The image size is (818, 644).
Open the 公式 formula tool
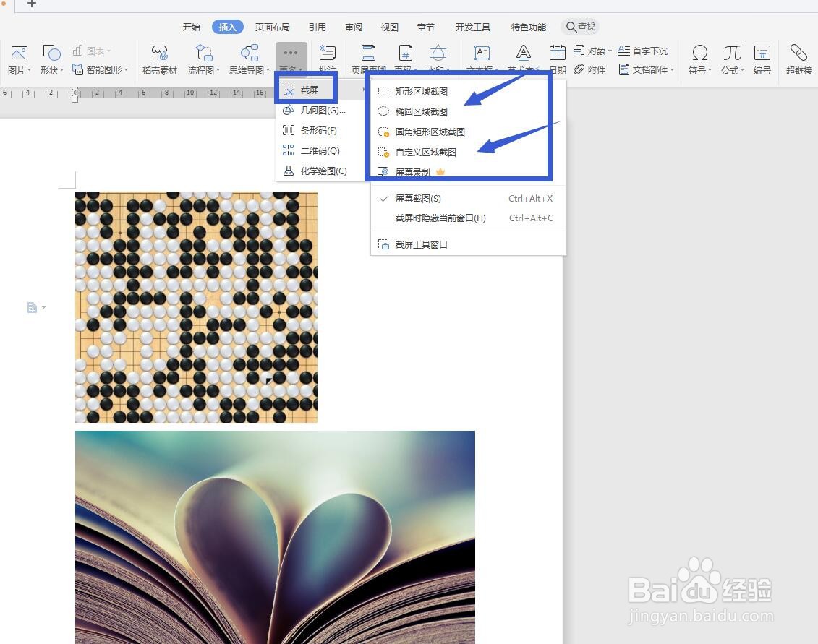pos(731,59)
